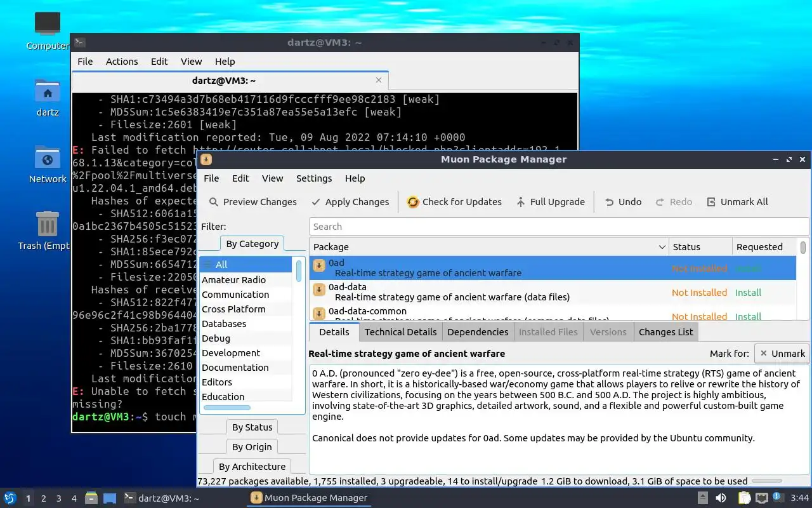Open the Muon View menu

pyautogui.click(x=272, y=178)
